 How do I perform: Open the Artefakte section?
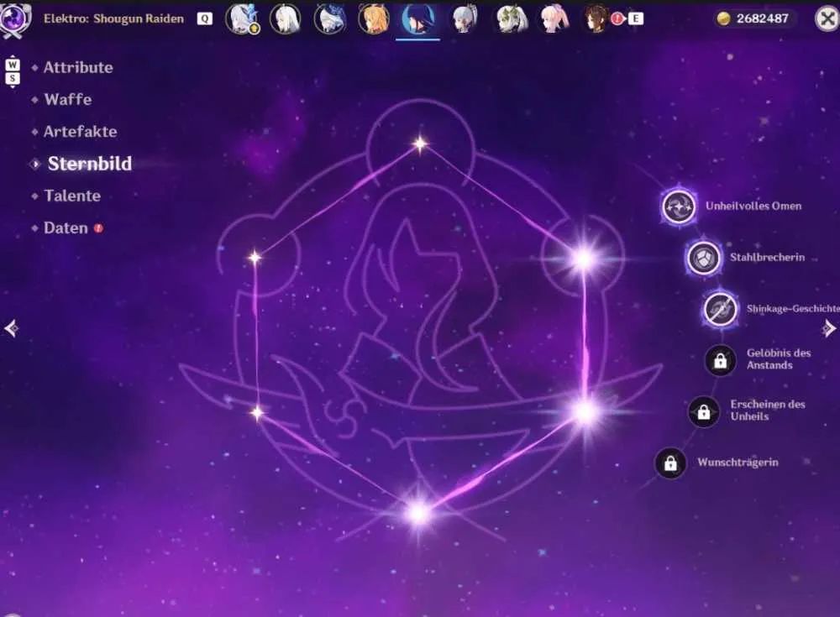coord(81,132)
